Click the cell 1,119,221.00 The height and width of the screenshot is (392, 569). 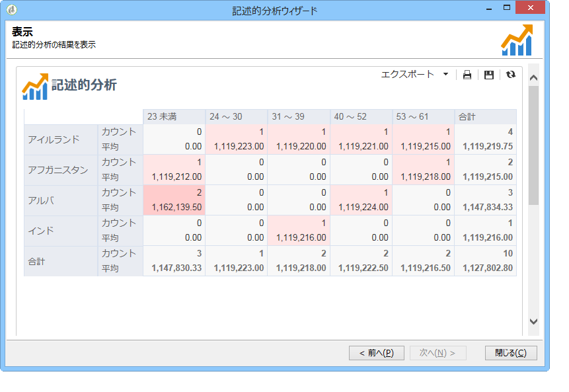coord(363,146)
